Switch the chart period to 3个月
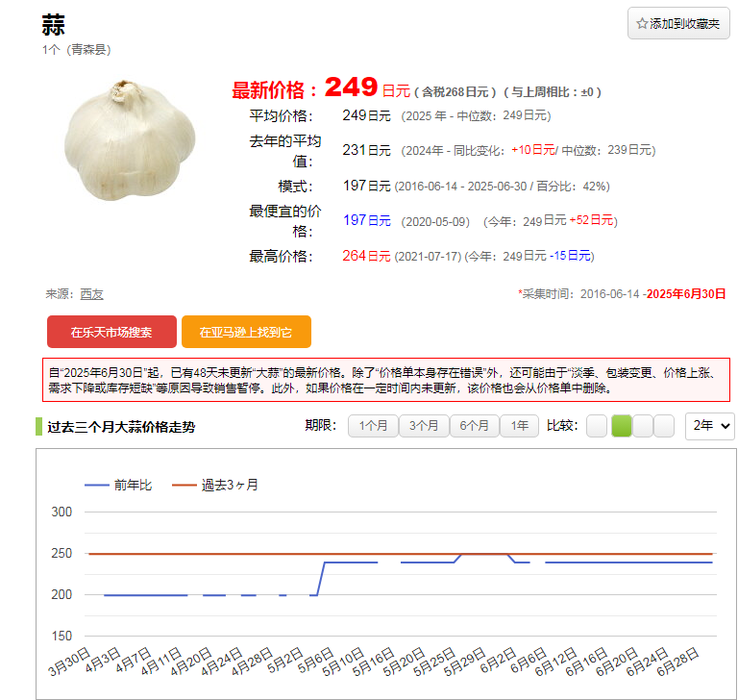The height and width of the screenshot is (700, 738). pyautogui.click(x=424, y=426)
